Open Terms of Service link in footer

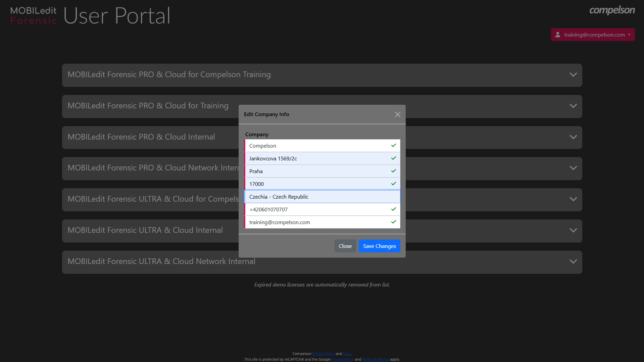[x=376, y=359]
